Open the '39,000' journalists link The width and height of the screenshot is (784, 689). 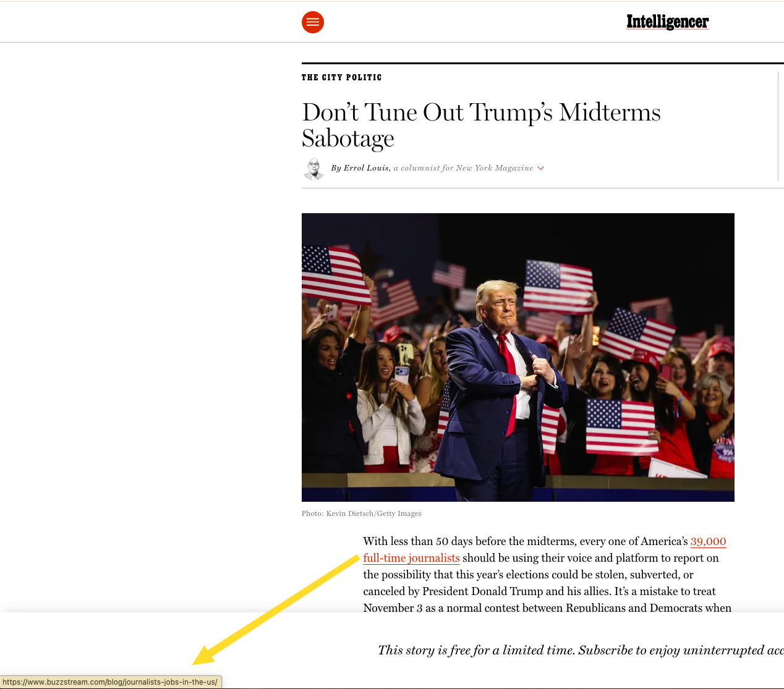(x=708, y=541)
